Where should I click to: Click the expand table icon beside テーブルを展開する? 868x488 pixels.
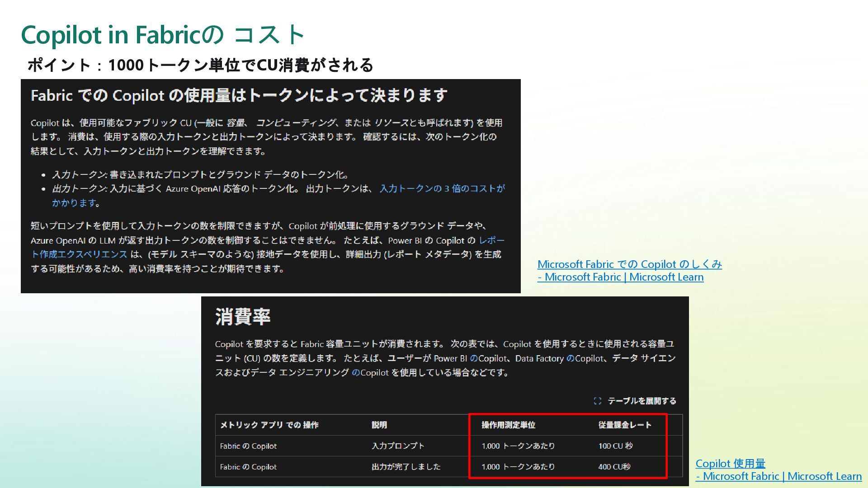[598, 401]
